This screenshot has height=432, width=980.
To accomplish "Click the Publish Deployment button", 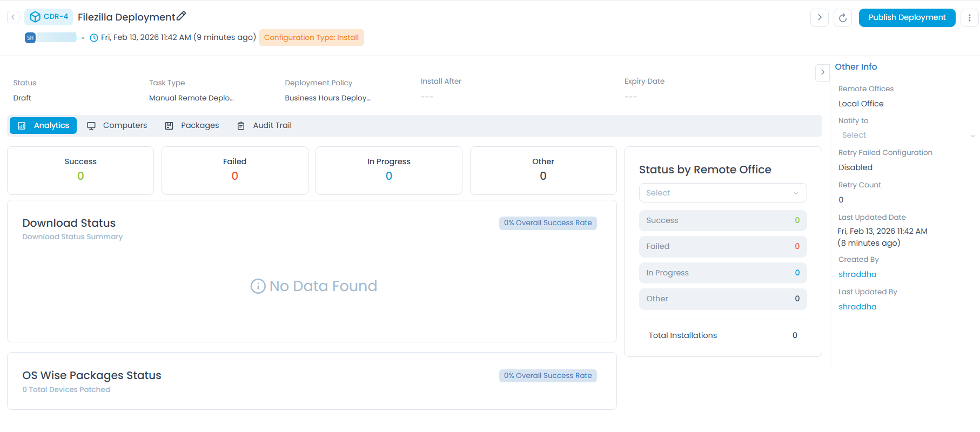I will click(x=907, y=17).
